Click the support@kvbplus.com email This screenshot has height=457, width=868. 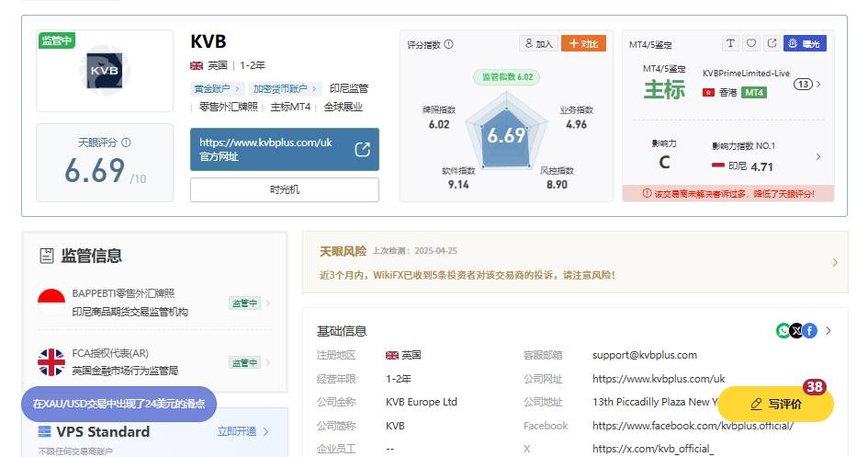[645, 355]
